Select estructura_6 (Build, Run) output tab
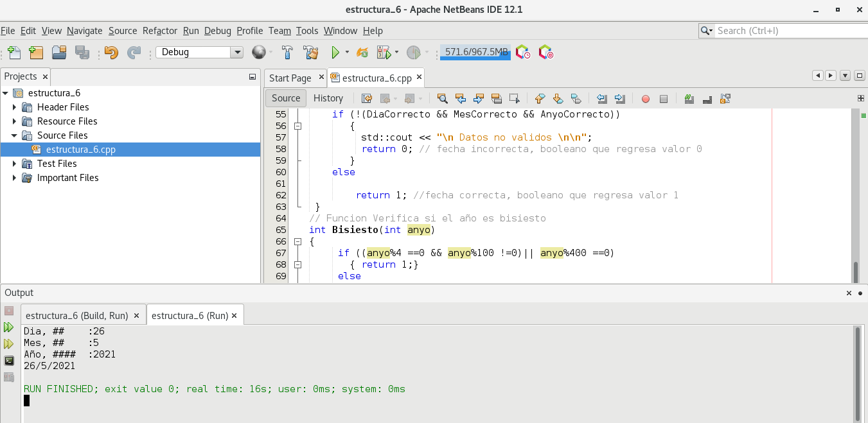This screenshot has height=423, width=868. point(77,316)
